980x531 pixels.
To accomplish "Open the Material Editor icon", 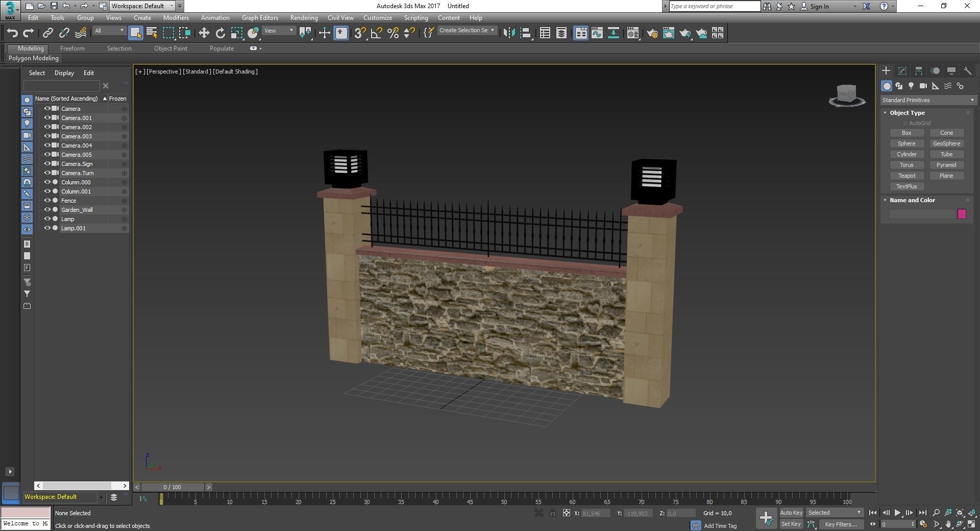I will coord(633,33).
